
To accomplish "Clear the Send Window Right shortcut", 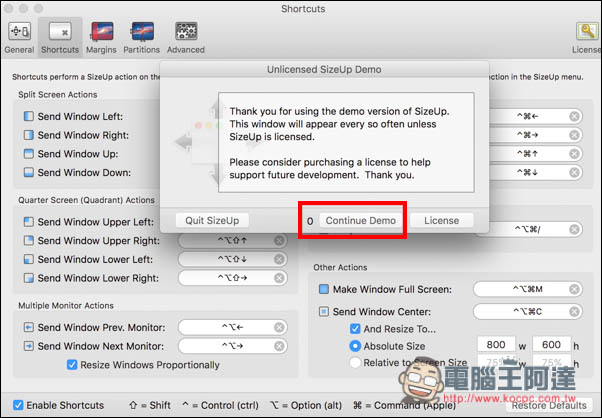I will pyautogui.click(x=574, y=135).
